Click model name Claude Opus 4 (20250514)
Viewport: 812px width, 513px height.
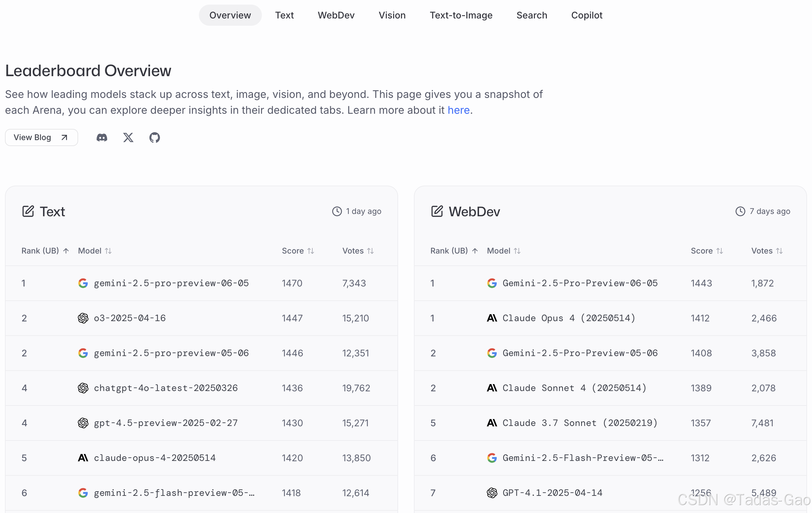569,318
